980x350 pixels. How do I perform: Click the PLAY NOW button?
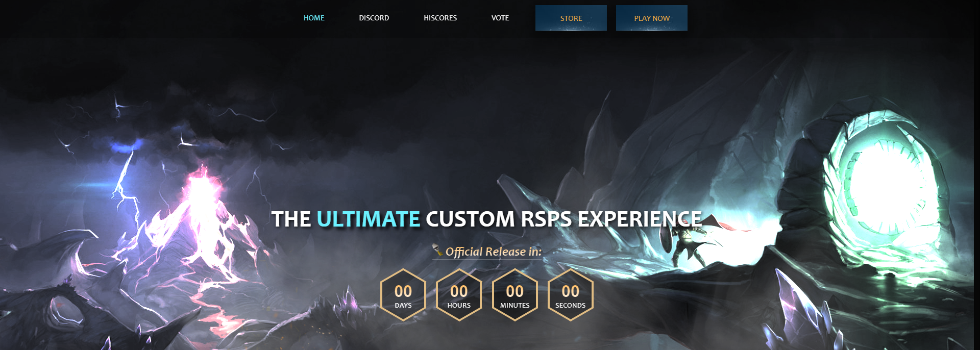tap(651, 18)
